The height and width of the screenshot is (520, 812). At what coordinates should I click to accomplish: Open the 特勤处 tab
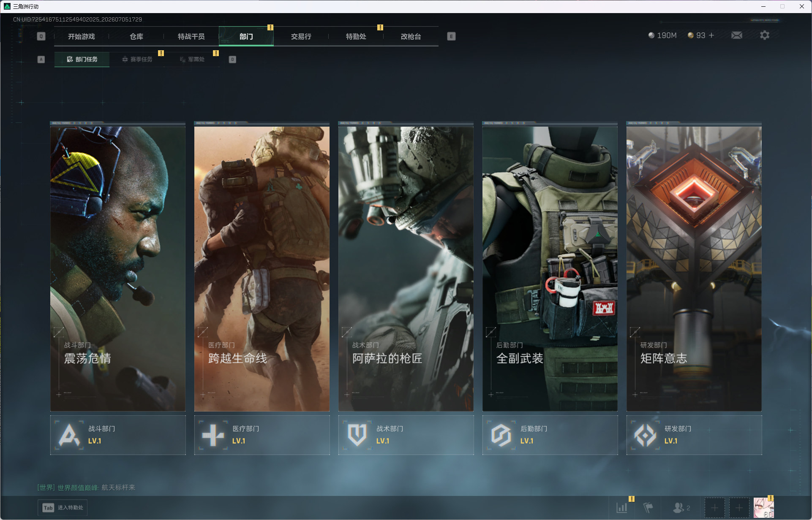point(356,36)
